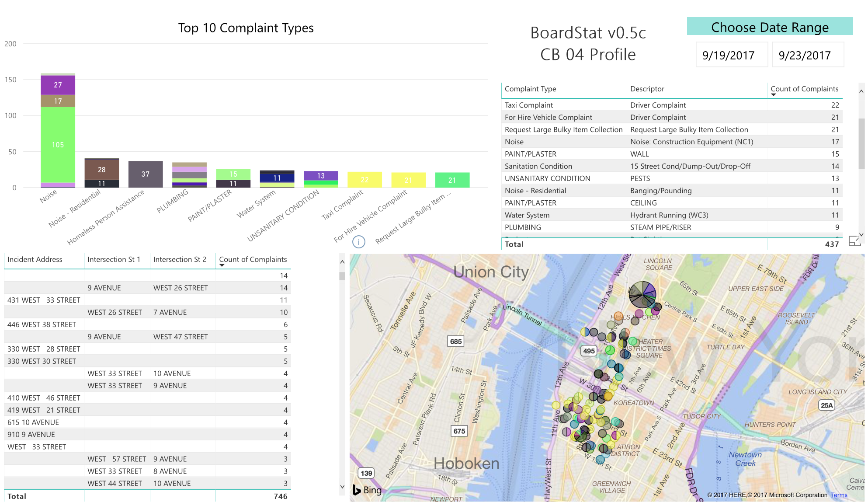Click the 25A route marker on the map
The image size is (868, 502).
point(826,405)
